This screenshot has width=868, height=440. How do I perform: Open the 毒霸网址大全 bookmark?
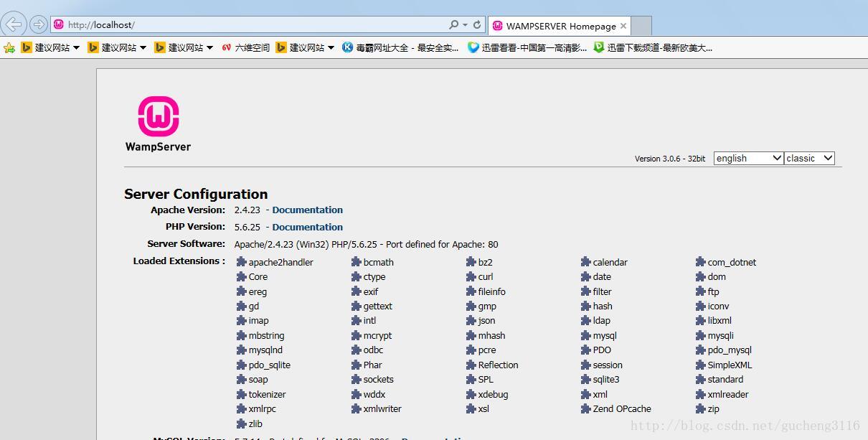coord(400,48)
